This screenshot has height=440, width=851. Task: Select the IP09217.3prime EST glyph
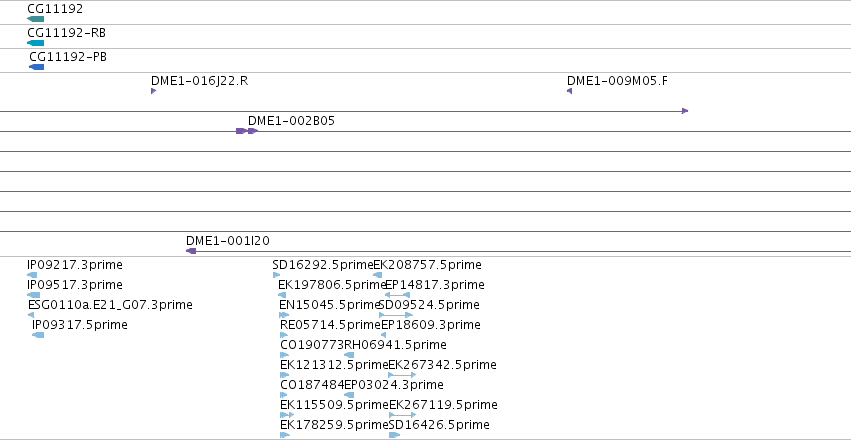(32, 275)
